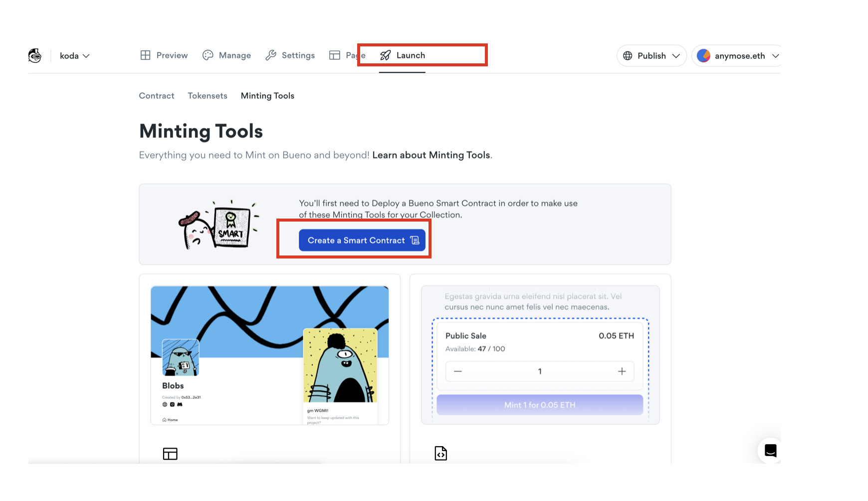Click the Publish globe icon
868x501 pixels.
pos(628,55)
